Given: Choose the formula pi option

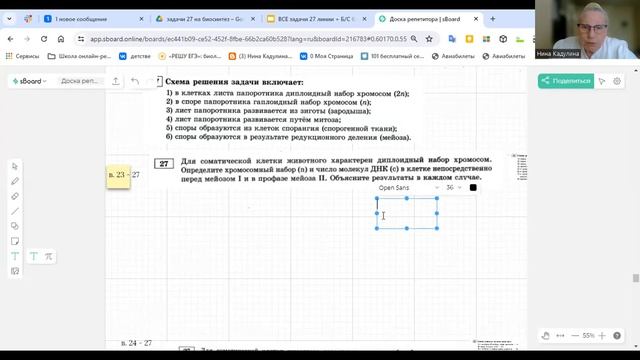Looking at the screenshot, I should click(x=49, y=256).
